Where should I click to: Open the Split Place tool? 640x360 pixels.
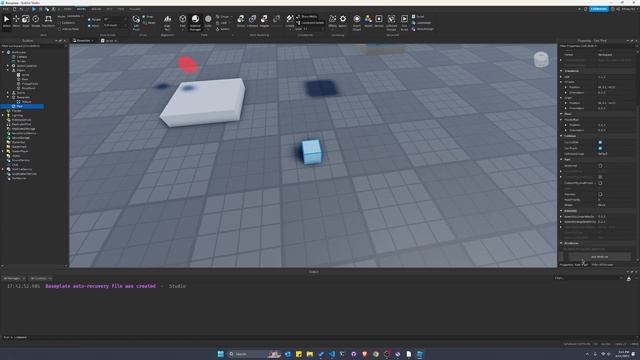[x=136, y=23]
